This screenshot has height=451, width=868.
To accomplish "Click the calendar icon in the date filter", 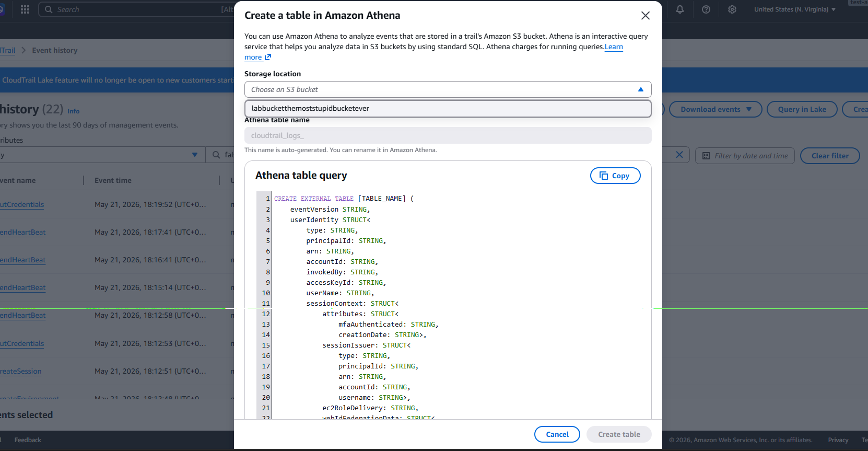I will (706, 156).
